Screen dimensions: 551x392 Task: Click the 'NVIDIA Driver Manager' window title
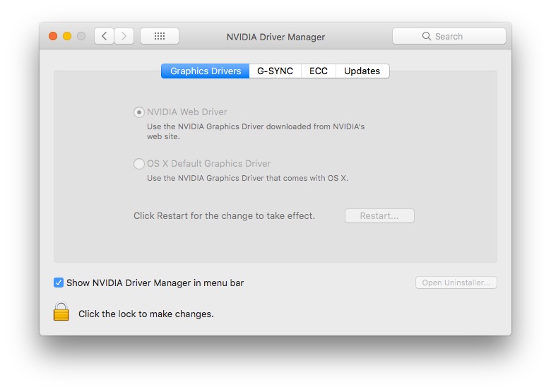coord(275,37)
